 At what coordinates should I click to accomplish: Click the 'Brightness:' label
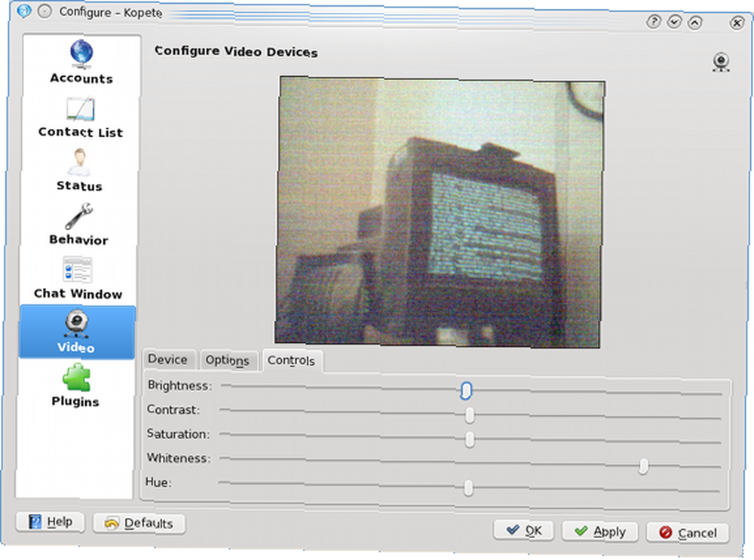(179, 385)
